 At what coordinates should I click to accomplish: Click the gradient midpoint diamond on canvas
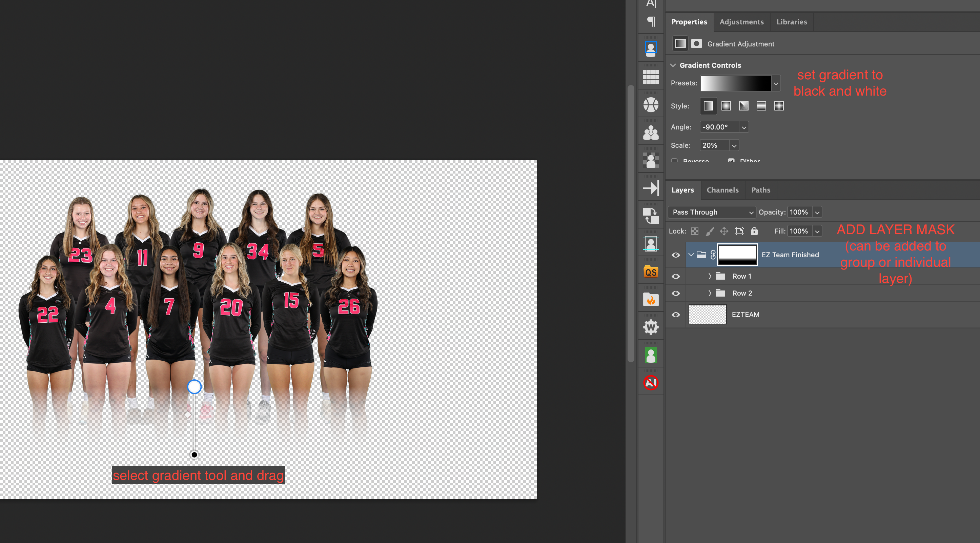(187, 415)
